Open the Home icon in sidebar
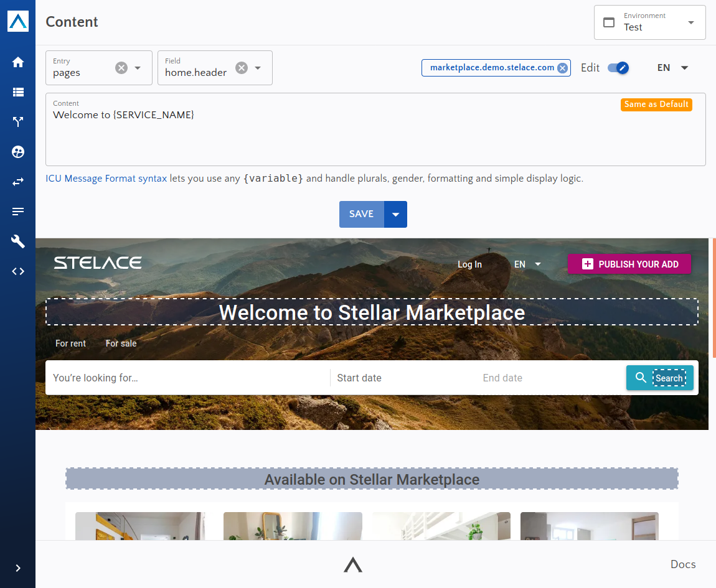 coord(18,62)
